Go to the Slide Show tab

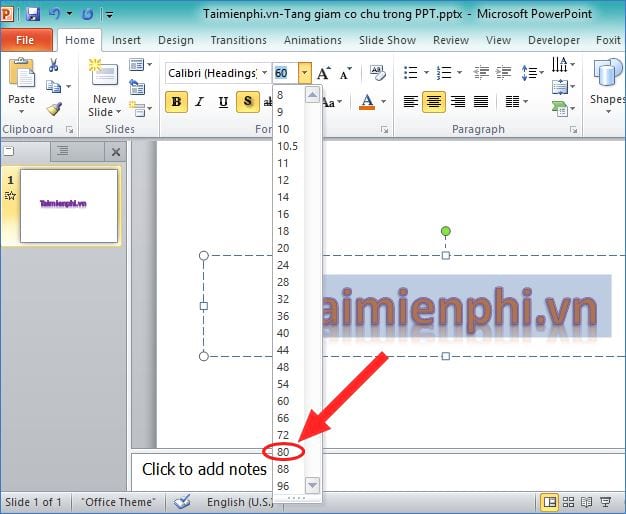point(387,40)
